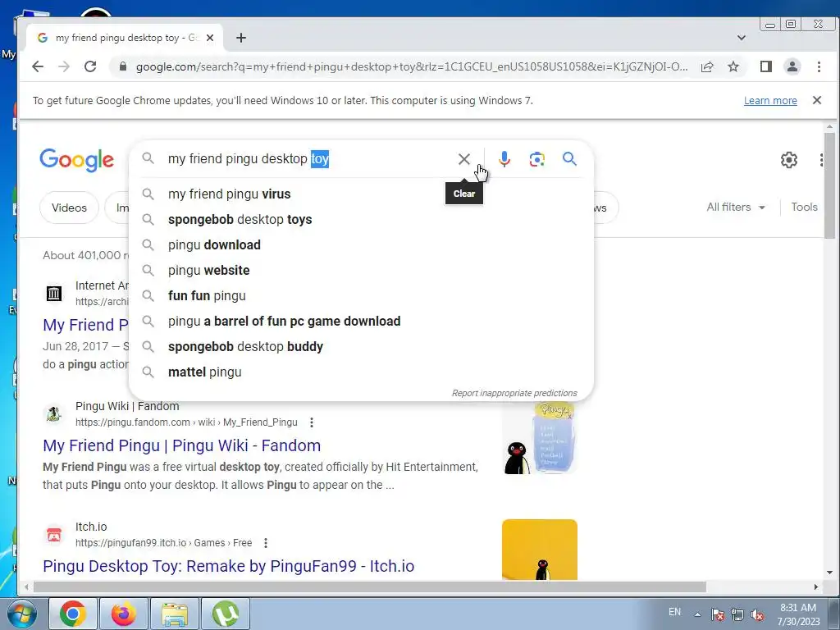Screen dimensions: 840x630
Task: Open Windows Explorer from the taskbar
Action: click(175, 614)
